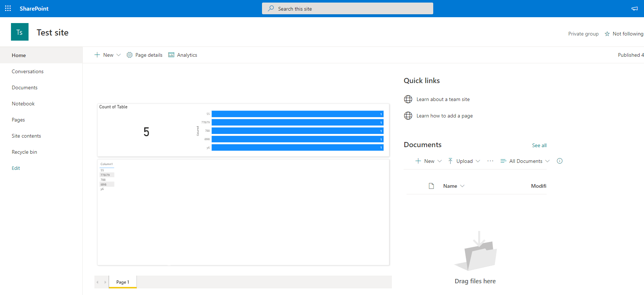Open Learn how to add a page link

coord(445,116)
